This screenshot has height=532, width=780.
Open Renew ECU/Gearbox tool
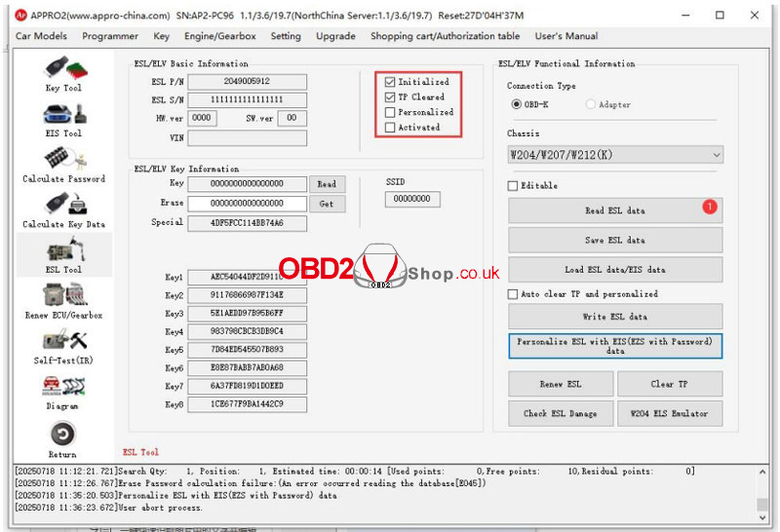63,301
